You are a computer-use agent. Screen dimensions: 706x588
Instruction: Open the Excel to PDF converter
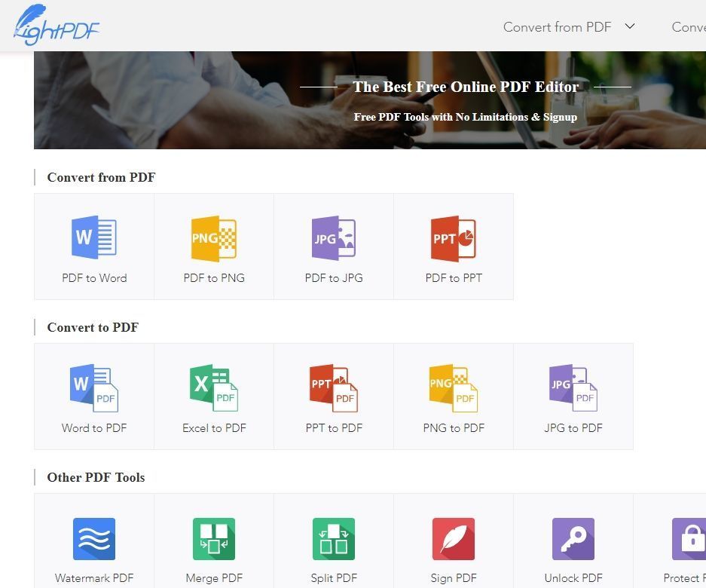(x=214, y=396)
